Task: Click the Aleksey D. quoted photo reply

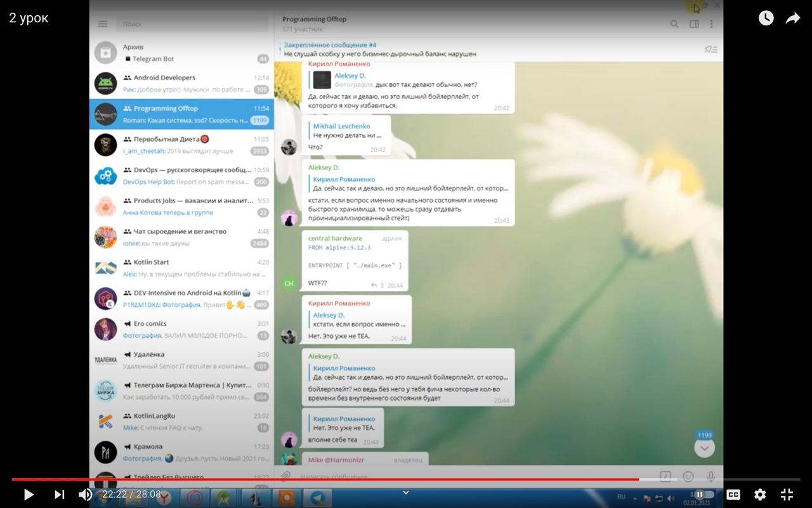Action: [409, 80]
